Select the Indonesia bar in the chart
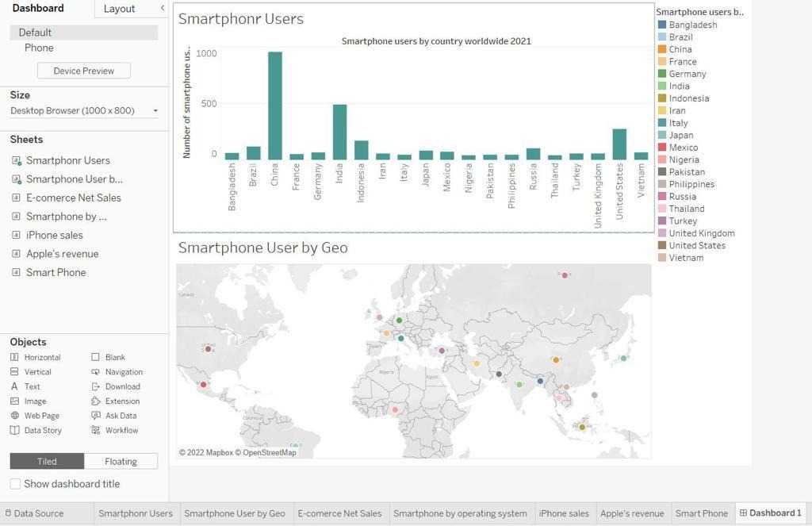This screenshot has width=812, height=526. (x=362, y=150)
